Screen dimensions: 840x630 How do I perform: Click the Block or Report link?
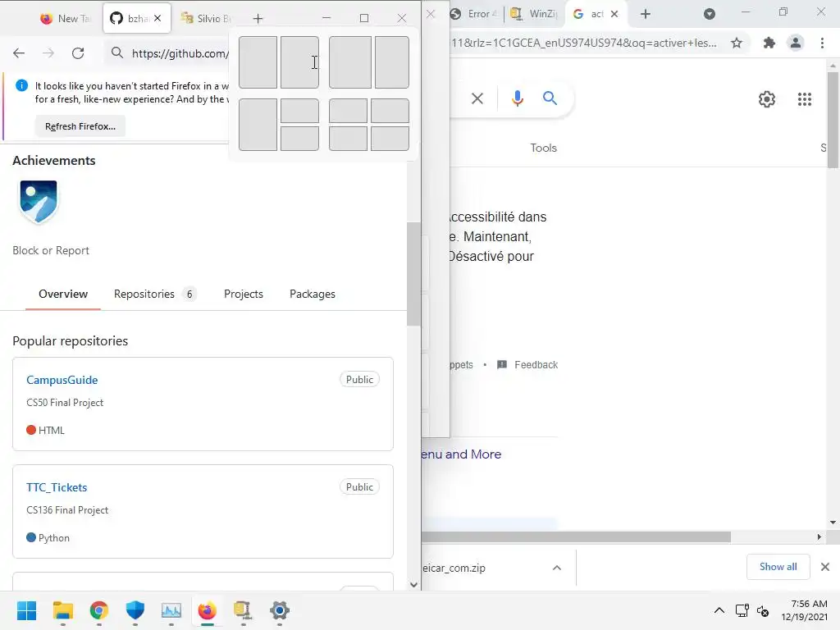51,250
